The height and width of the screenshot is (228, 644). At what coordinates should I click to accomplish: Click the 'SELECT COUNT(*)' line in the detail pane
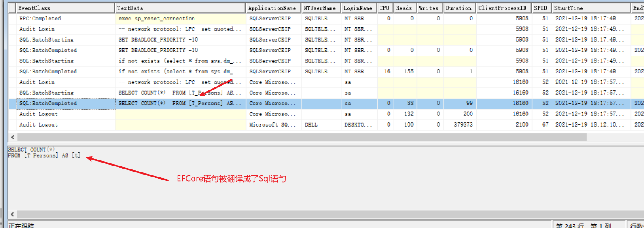(x=31, y=149)
